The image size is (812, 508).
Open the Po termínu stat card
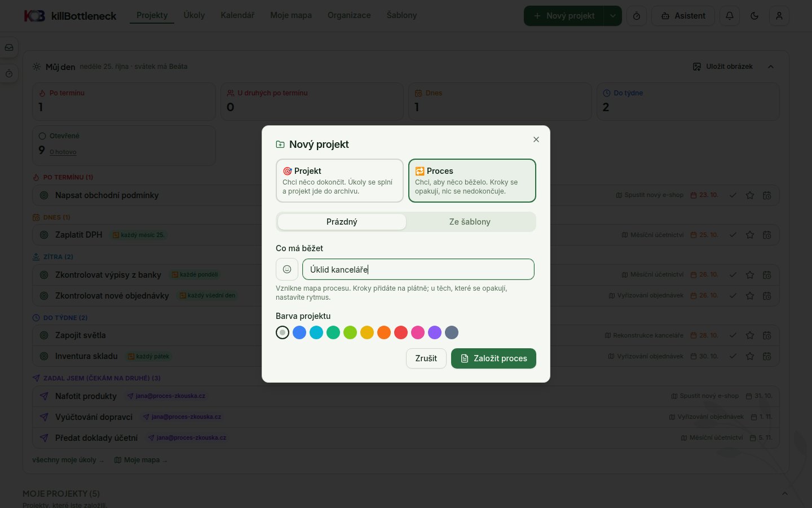[x=124, y=102]
